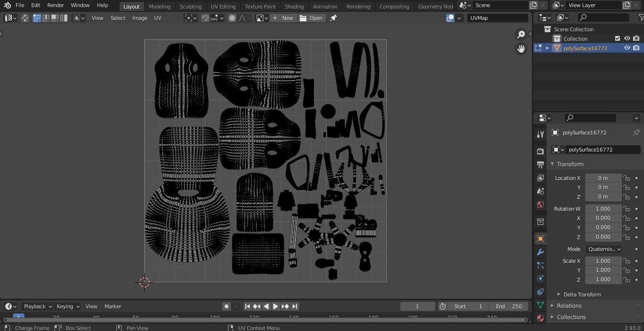Expand polySurface16772 in outliner
Image resolution: width=644 pixels, height=331 pixels.
[548, 48]
